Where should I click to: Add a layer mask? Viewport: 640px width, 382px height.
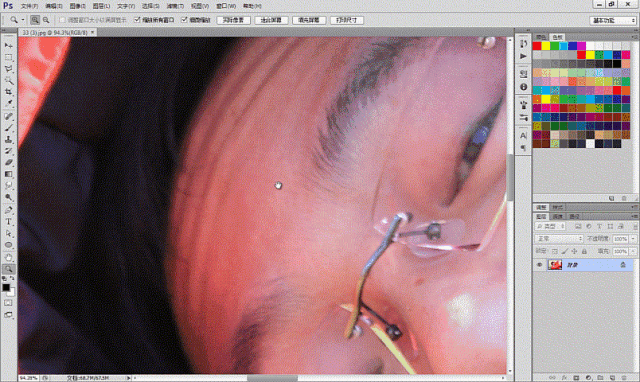click(x=576, y=378)
